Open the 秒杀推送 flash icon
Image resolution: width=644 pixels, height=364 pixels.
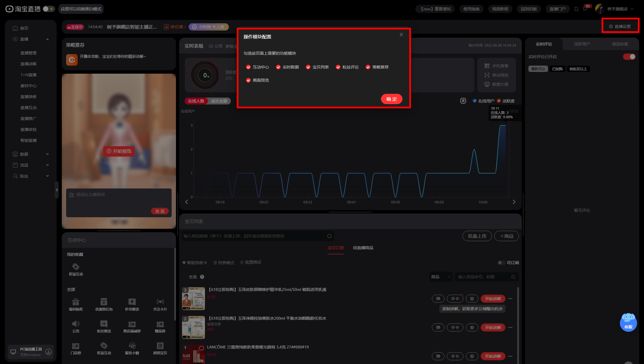132,302
